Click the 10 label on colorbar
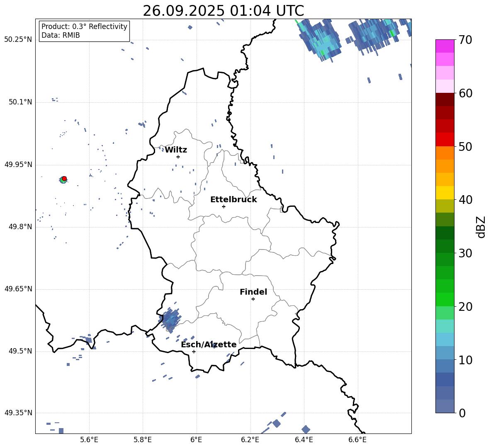 (465, 360)
